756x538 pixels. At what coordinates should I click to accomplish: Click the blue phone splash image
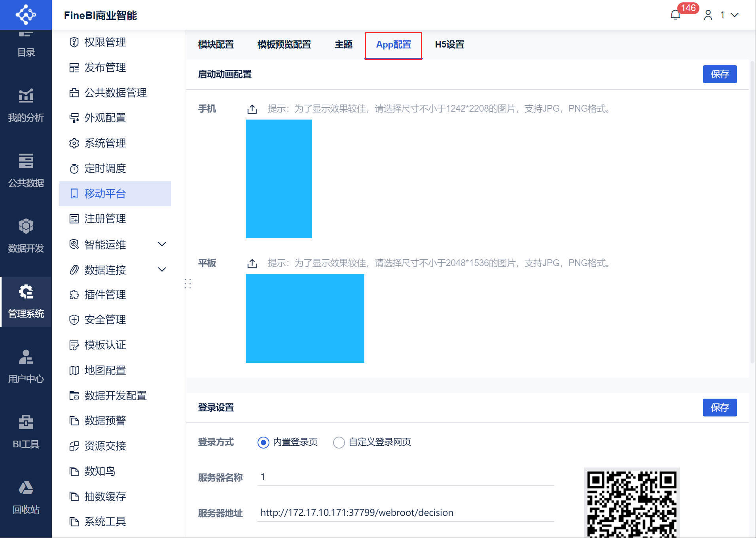tap(279, 179)
